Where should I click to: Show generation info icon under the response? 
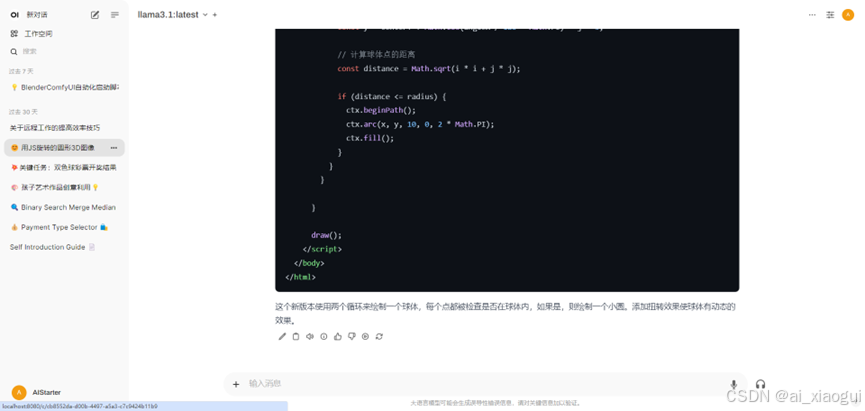(x=324, y=337)
